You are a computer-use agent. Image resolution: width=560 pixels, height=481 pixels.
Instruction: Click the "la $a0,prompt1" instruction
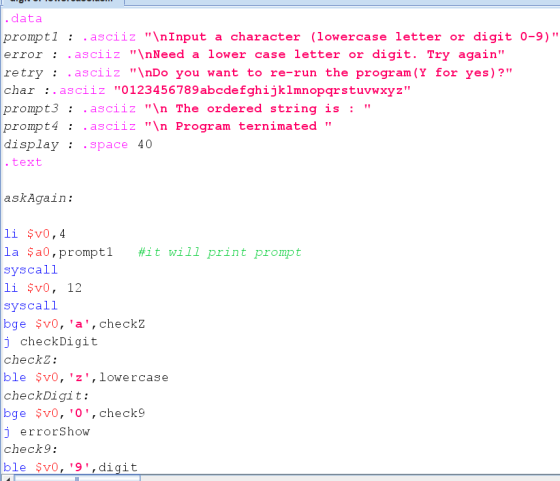(x=58, y=252)
